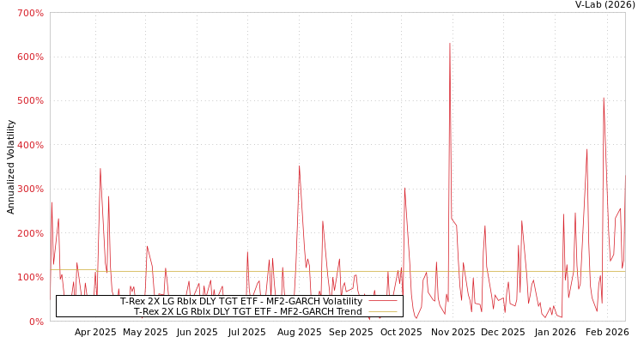
Task: Click the Oct 2025 x-axis label
Action: click(401, 333)
